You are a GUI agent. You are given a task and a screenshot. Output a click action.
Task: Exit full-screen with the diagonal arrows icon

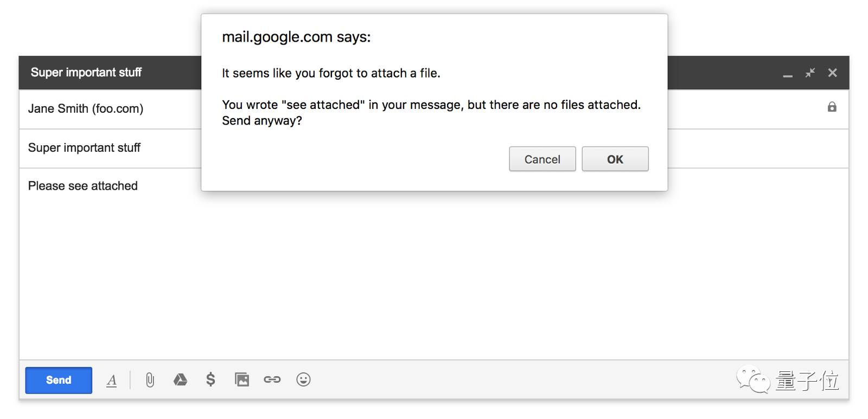click(810, 73)
